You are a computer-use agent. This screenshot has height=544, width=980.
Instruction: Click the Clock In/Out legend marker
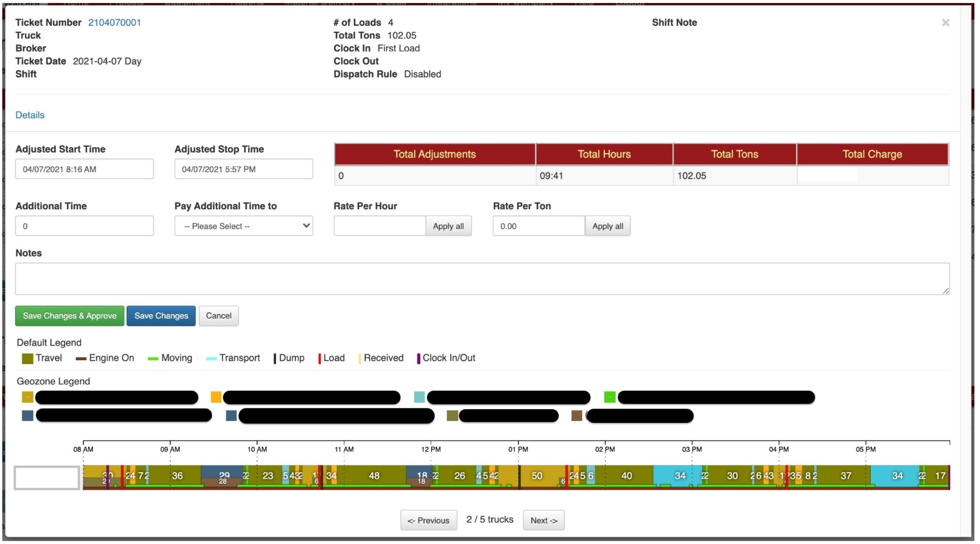pyautogui.click(x=418, y=359)
